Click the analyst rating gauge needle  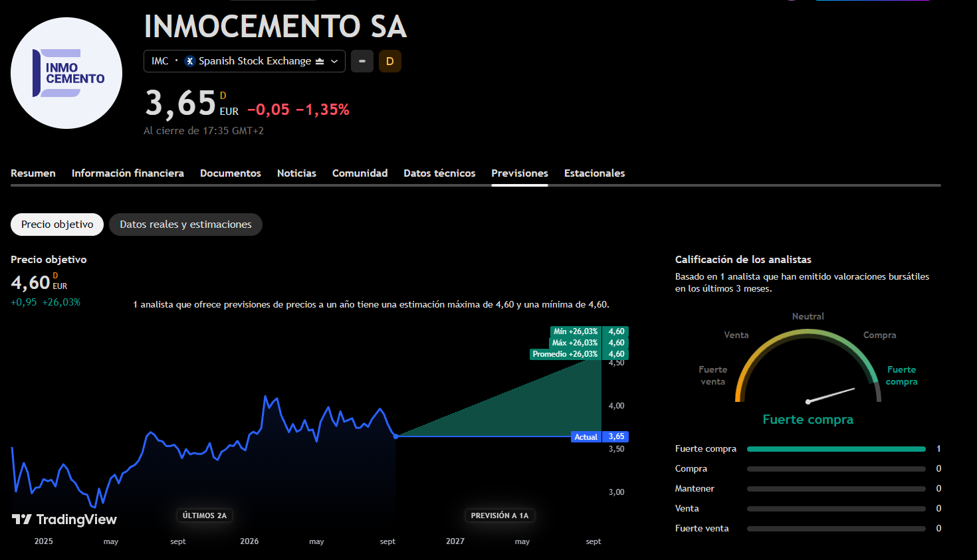coord(831,395)
